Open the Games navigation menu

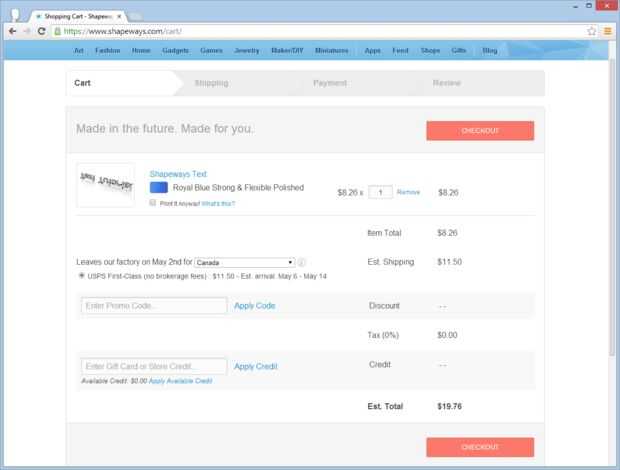[212, 51]
